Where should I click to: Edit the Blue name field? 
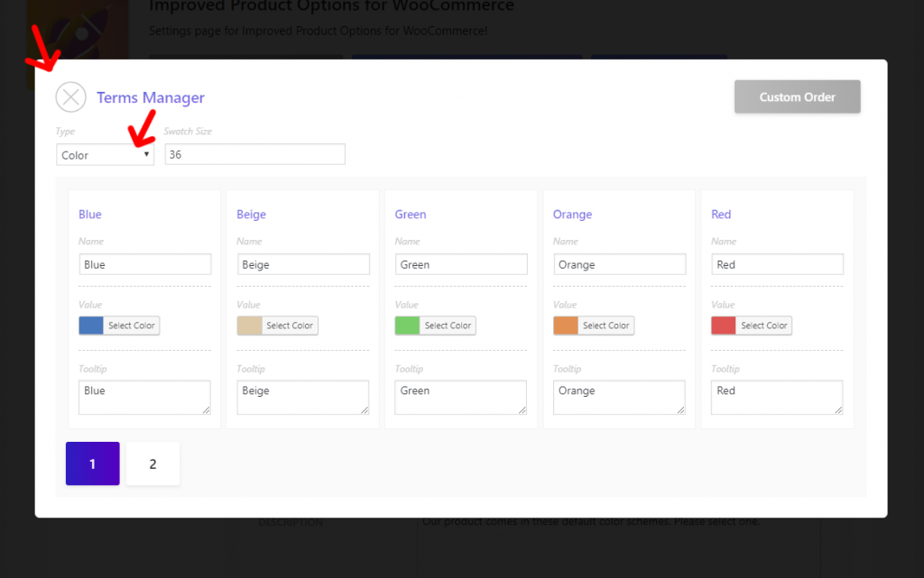click(x=145, y=264)
